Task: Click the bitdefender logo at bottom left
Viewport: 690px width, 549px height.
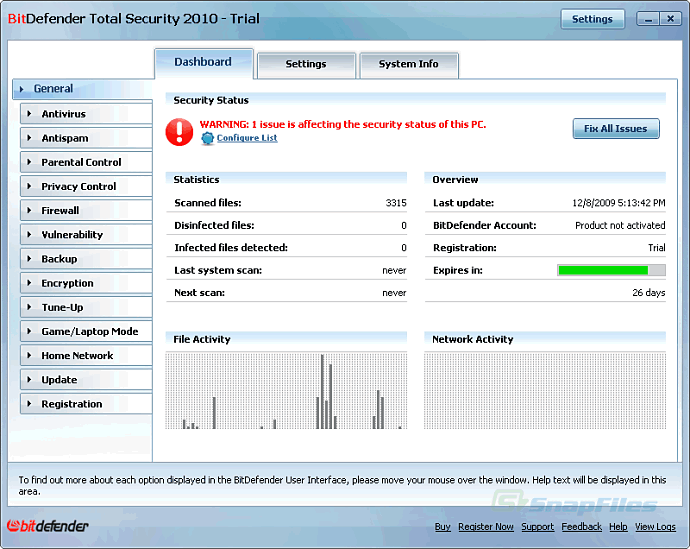Action: (x=48, y=526)
